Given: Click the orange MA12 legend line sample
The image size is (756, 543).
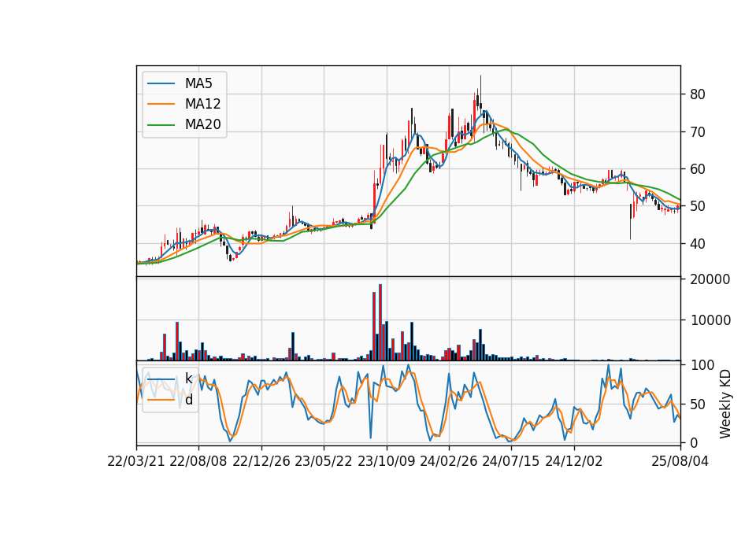Looking at the screenshot, I should click(161, 104).
